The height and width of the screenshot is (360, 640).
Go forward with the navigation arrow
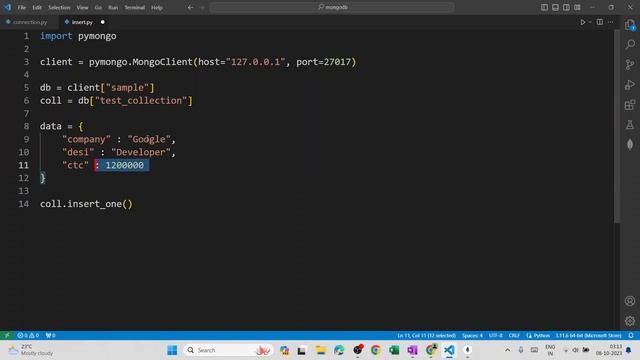pyautogui.click(x=201, y=7)
